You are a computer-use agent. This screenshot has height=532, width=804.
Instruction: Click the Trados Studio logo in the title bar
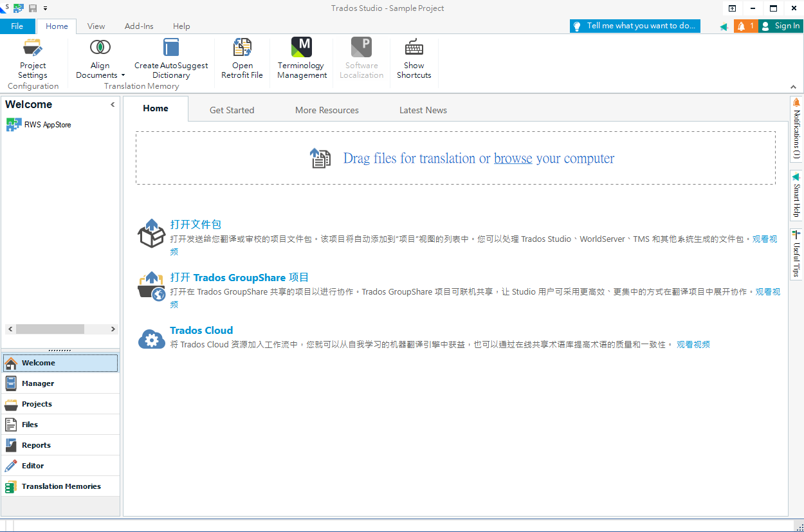5,8
